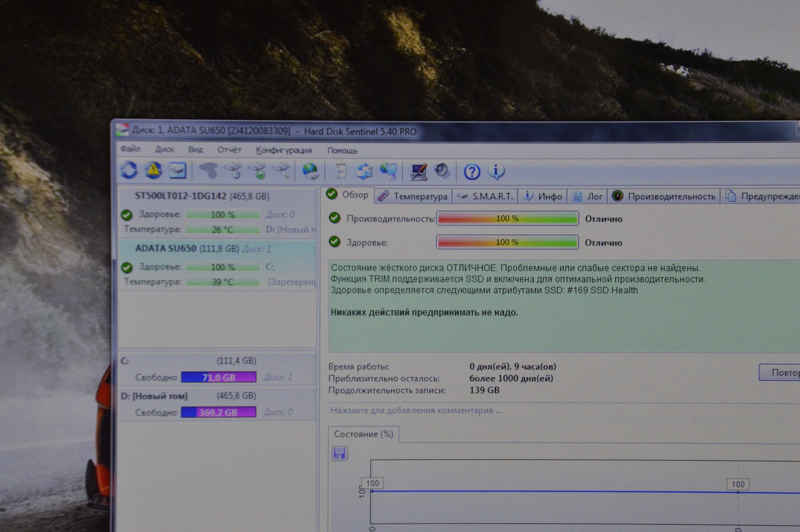Click the monitor configuration icon with screwdriver
Image resolution: width=800 pixels, height=532 pixels.
click(x=418, y=171)
